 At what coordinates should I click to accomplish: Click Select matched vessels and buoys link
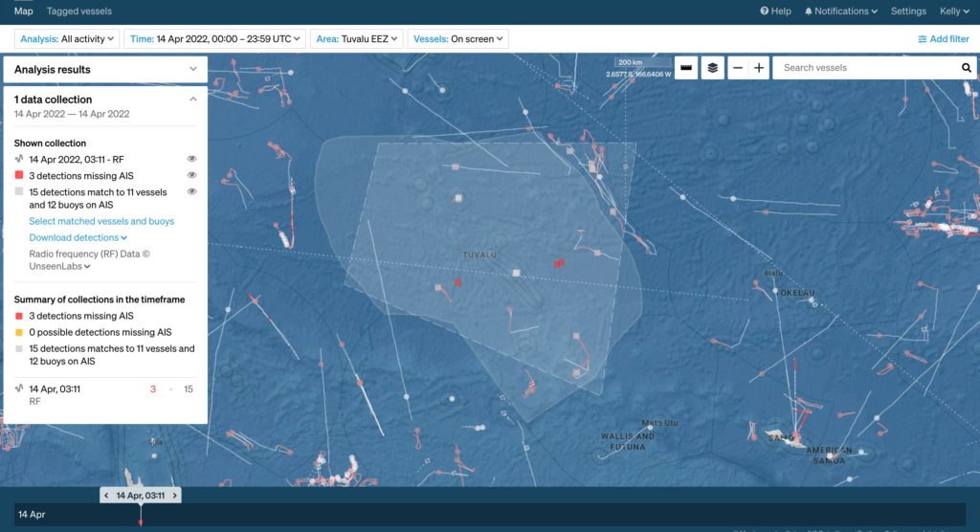pyautogui.click(x=101, y=221)
